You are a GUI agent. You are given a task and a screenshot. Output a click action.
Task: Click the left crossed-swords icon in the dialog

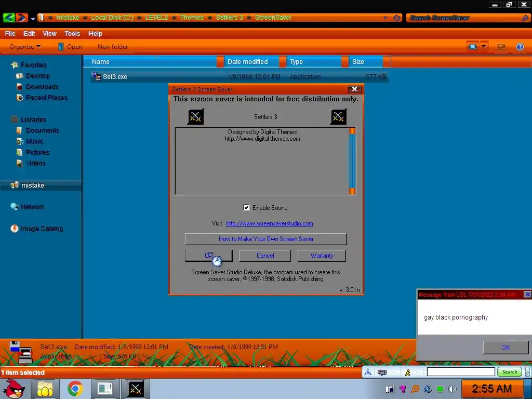tap(195, 117)
